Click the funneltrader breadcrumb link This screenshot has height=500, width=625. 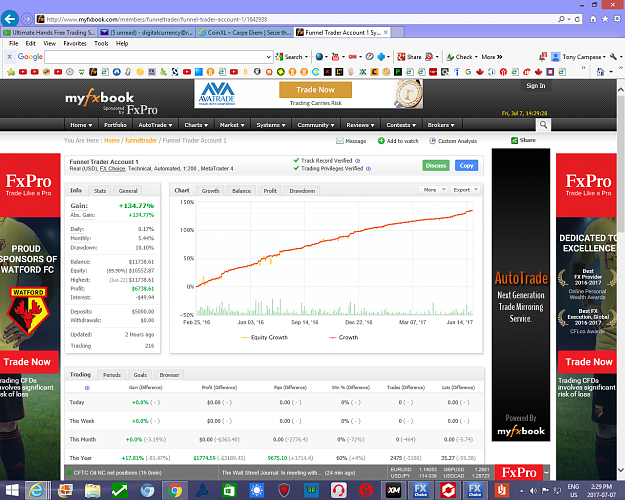click(x=141, y=140)
